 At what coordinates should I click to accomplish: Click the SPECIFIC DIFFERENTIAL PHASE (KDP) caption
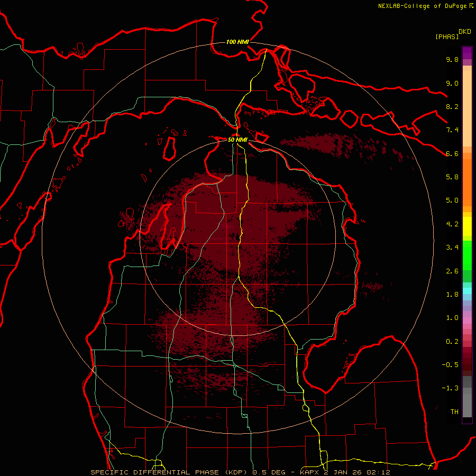170,472
